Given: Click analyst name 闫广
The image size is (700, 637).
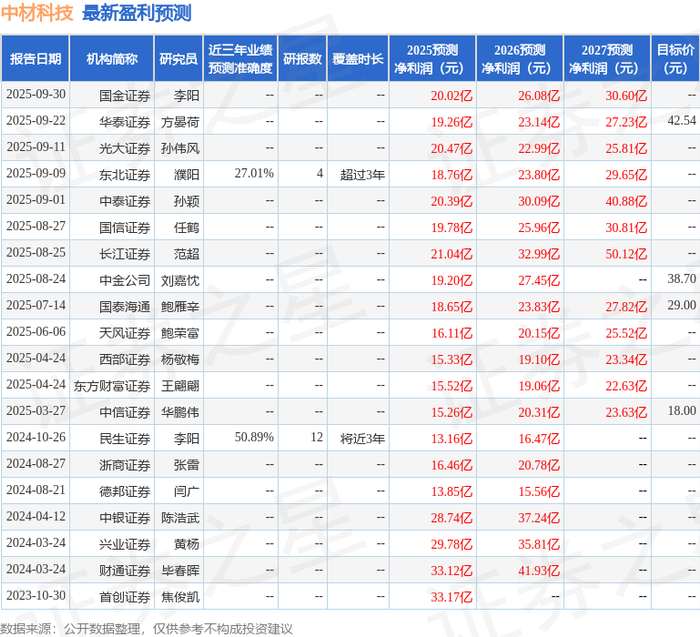Looking at the screenshot, I should pos(187,491).
